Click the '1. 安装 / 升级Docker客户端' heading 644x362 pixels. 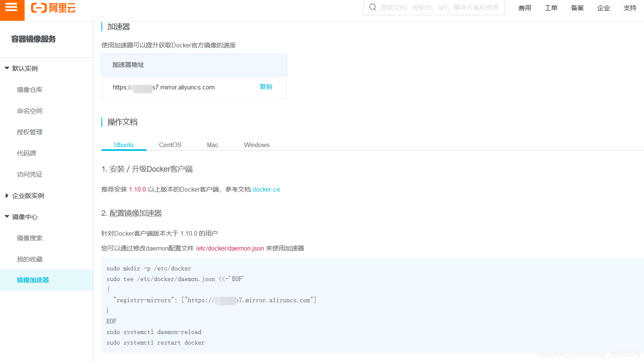[x=147, y=169]
